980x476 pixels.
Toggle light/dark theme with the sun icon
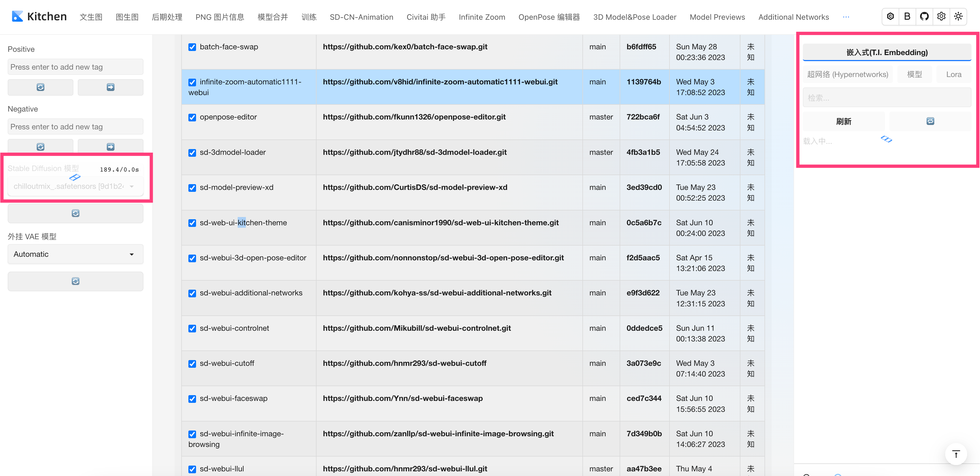tap(959, 16)
